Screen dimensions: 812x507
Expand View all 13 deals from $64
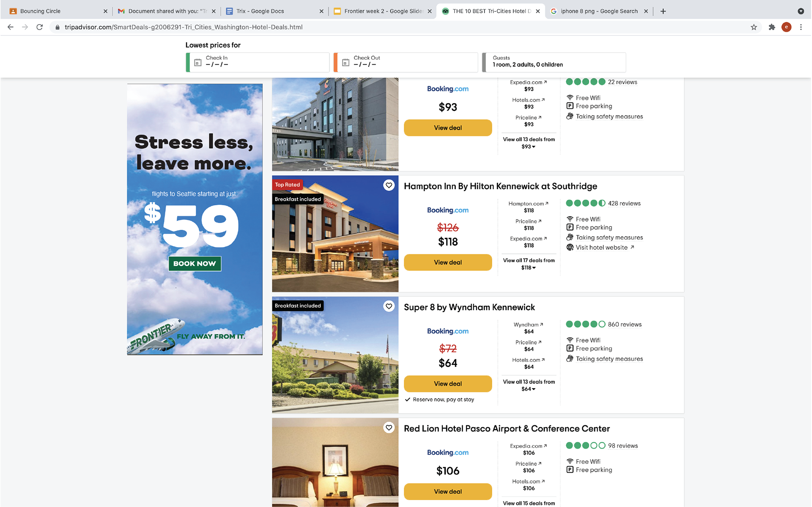click(529, 385)
